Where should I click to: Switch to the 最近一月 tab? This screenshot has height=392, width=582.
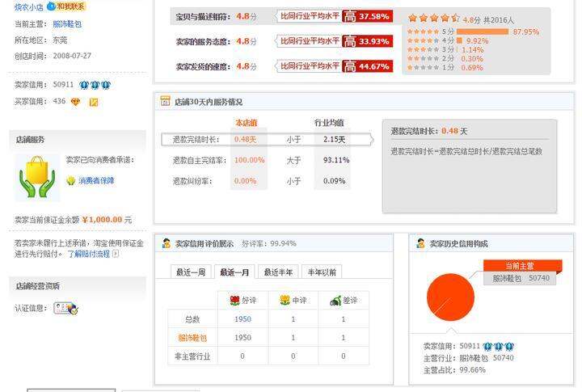click(x=234, y=272)
